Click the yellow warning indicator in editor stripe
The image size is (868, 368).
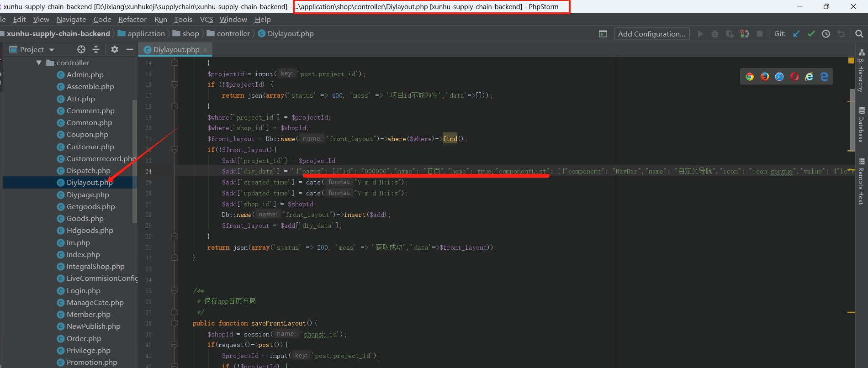[x=851, y=61]
